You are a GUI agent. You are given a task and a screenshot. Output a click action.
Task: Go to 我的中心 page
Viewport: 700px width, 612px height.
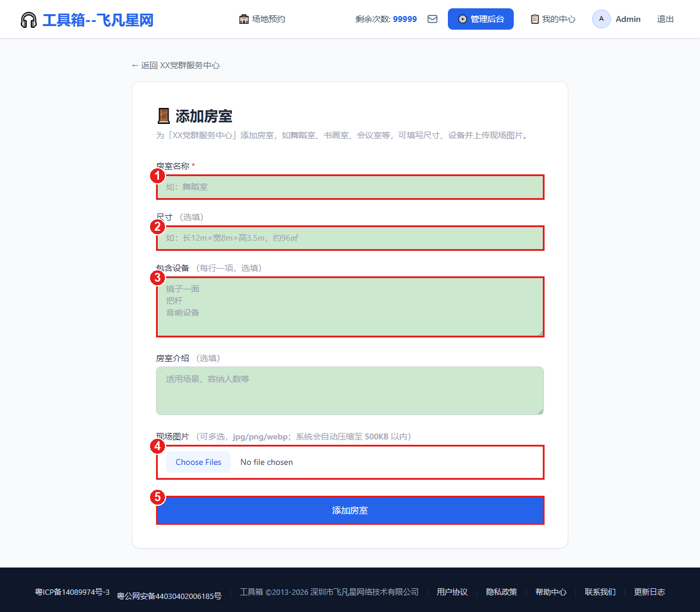pyautogui.click(x=553, y=19)
